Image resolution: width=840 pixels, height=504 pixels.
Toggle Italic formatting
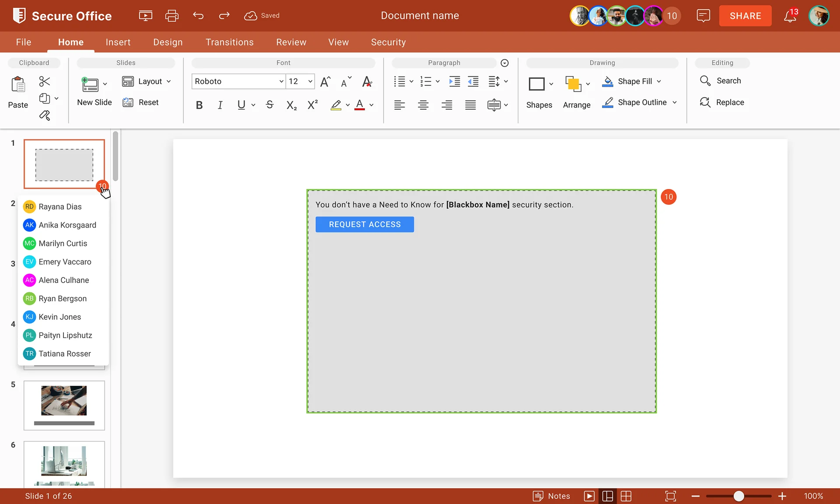pyautogui.click(x=220, y=105)
